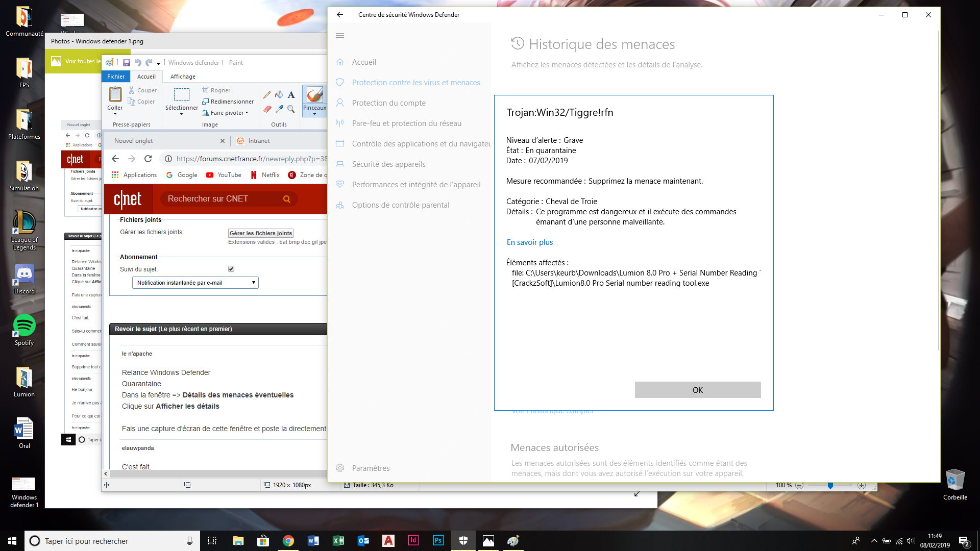Click the Save icon in Paint title bar

coord(126,63)
